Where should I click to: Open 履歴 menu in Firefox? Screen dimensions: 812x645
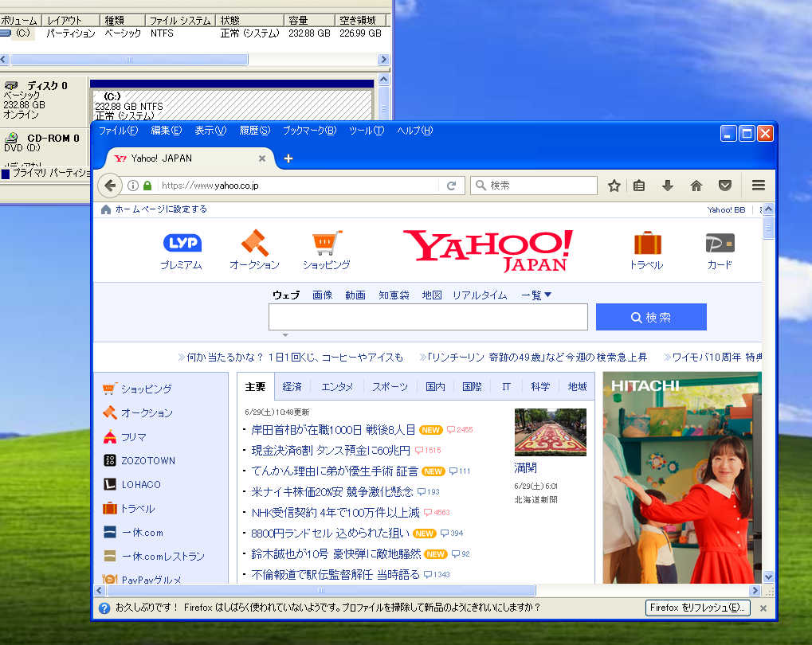tap(254, 131)
